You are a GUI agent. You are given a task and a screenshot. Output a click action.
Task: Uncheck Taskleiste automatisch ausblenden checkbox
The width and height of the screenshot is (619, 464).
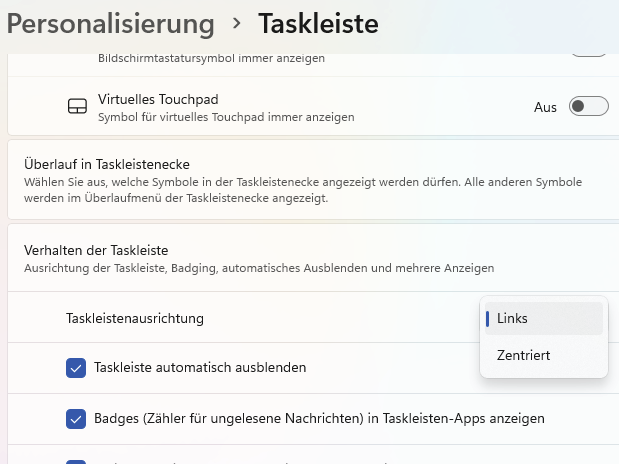click(76, 368)
